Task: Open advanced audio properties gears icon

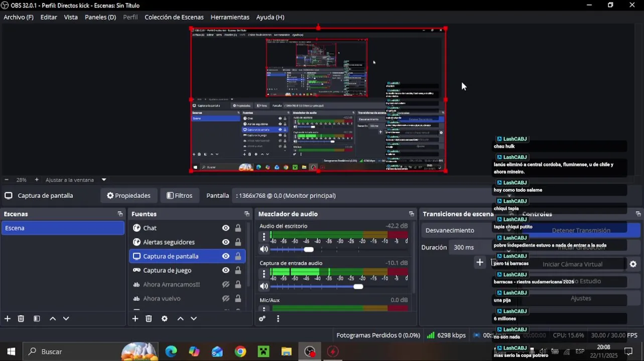Action: (x=262, y=318)
